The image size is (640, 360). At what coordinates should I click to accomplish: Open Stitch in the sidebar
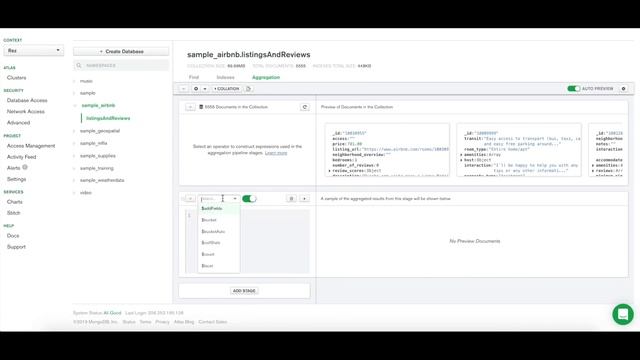[x=13, y=213]
